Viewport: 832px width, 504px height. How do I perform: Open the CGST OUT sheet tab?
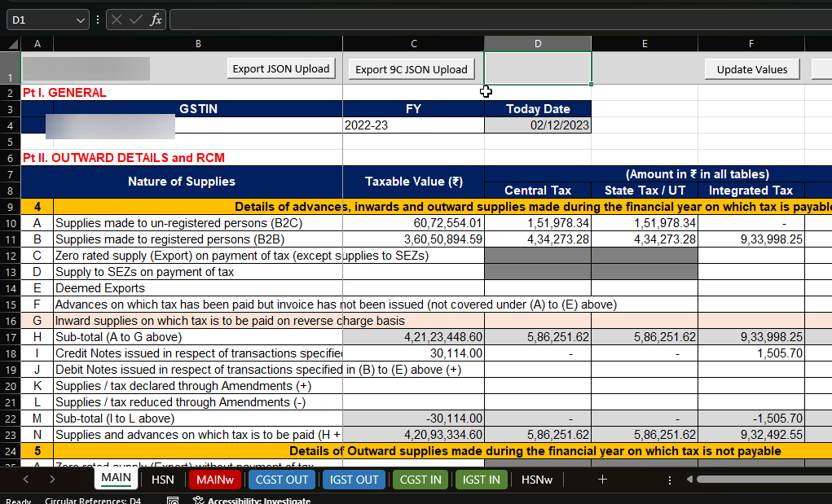282,480
